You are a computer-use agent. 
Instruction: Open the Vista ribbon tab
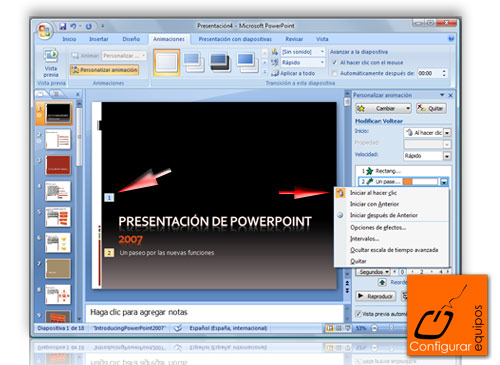click(322, 39)
